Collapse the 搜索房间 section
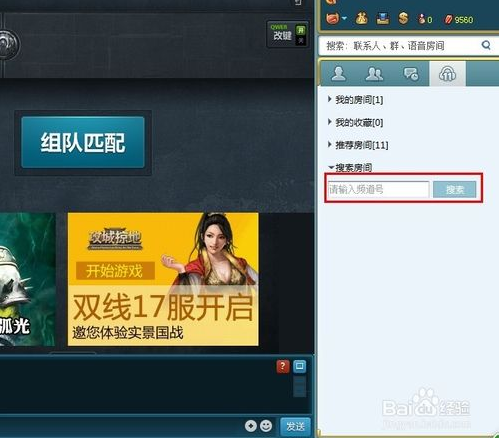Screen dimensions: 500x438 point(350,167)
